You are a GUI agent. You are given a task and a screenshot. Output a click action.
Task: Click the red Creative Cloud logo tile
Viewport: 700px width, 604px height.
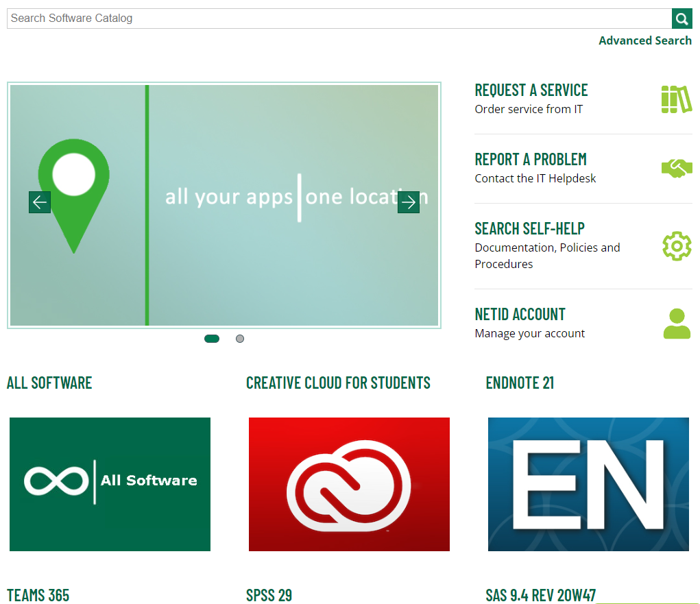349,484
